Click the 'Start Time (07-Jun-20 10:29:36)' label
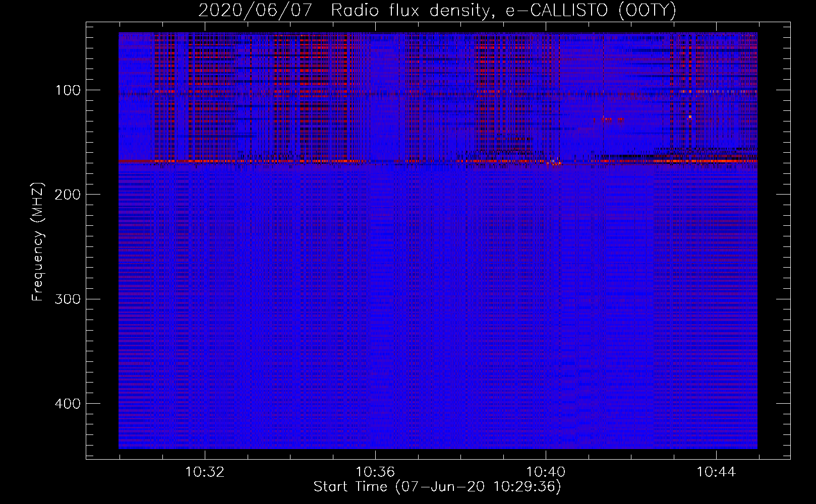This screenshot has height=504, width=816. point(437,487)
